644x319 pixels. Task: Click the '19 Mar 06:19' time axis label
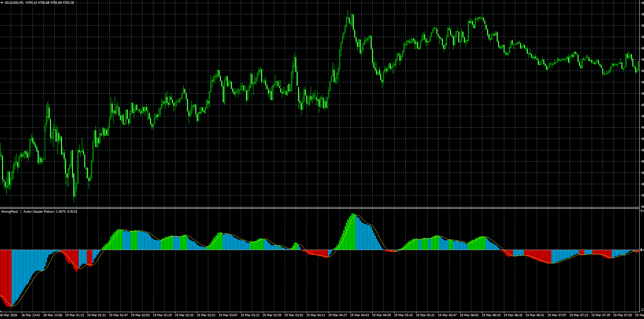pyautogui.click(x=491, y=315)
